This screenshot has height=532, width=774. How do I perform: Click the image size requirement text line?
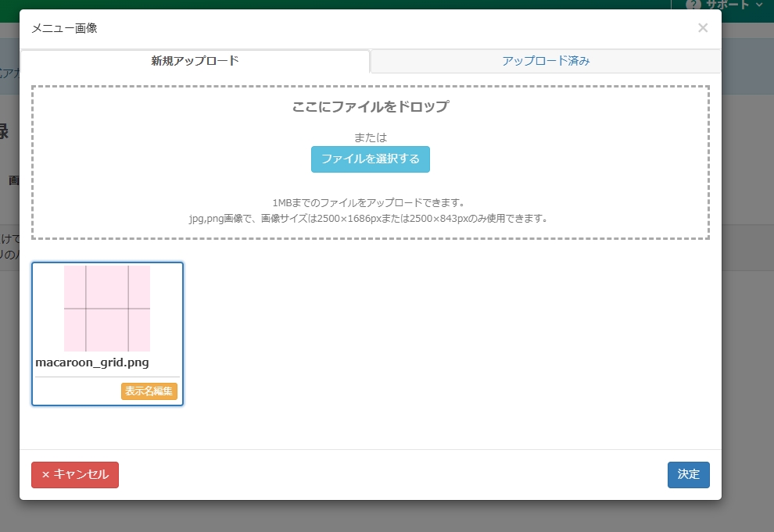(x=370, y=218)
